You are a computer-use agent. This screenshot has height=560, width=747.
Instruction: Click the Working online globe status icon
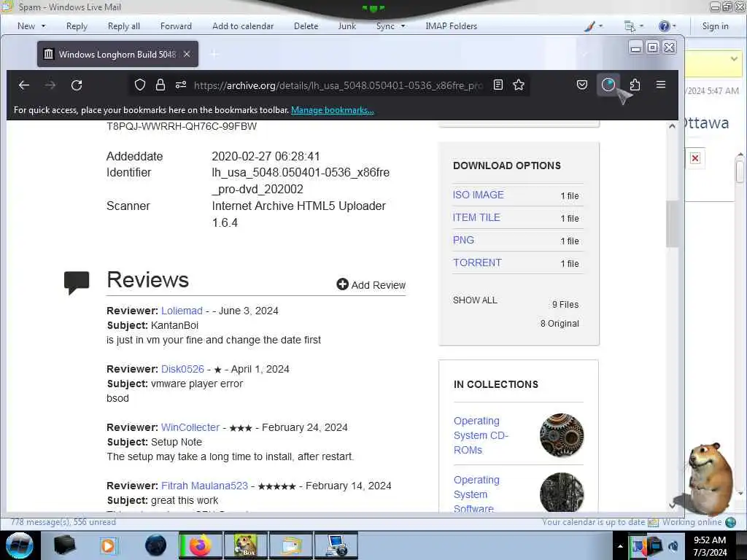click(x=730, y=522)
